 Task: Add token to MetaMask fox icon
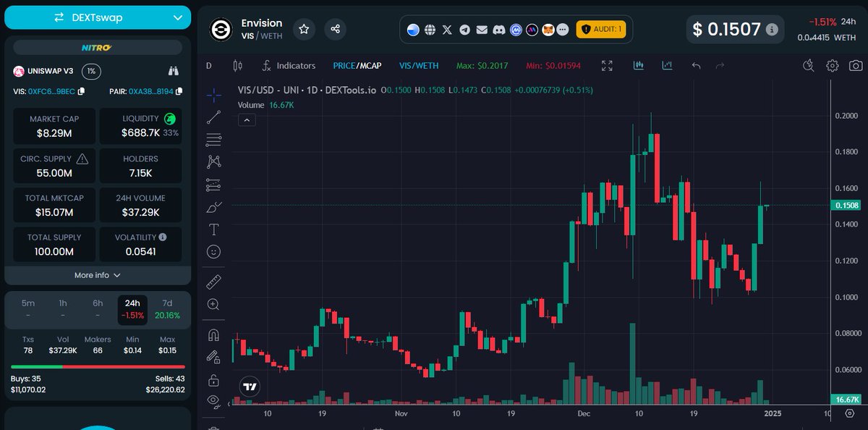coord(549,30)
